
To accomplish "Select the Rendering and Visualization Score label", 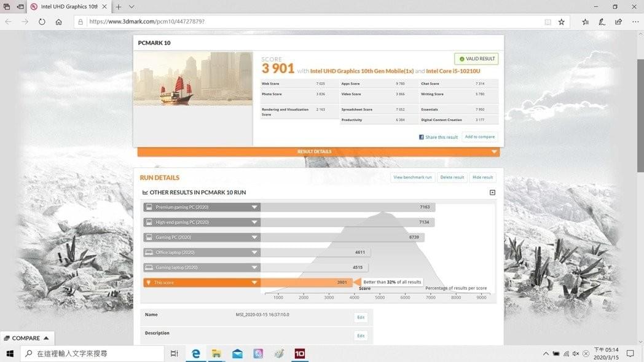I will (x=285, y=112).
